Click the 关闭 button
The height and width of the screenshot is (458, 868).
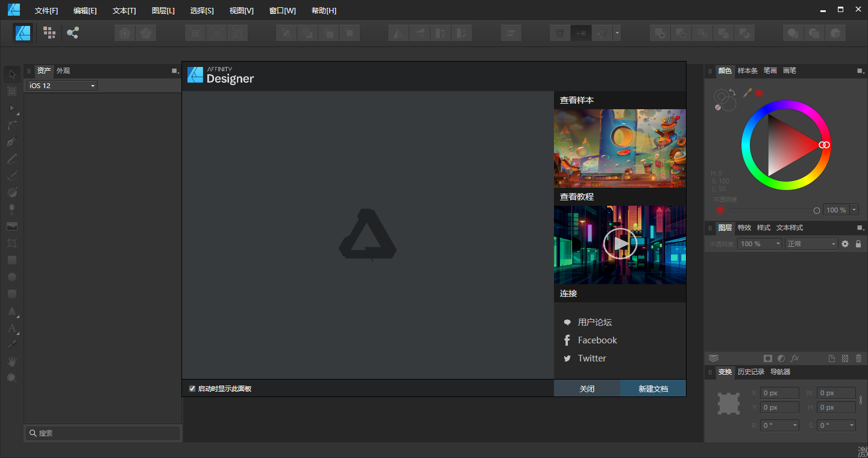587,388
